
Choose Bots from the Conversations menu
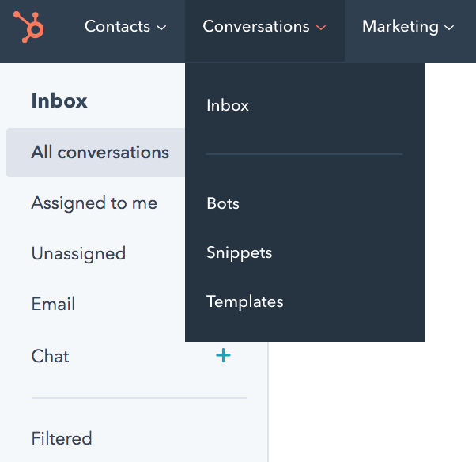point(223,203)
